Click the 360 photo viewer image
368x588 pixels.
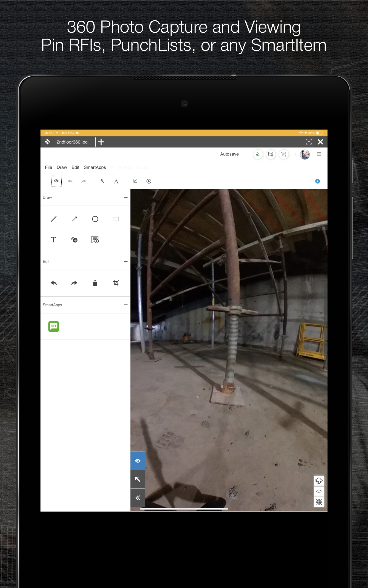[x=229, y=350]
